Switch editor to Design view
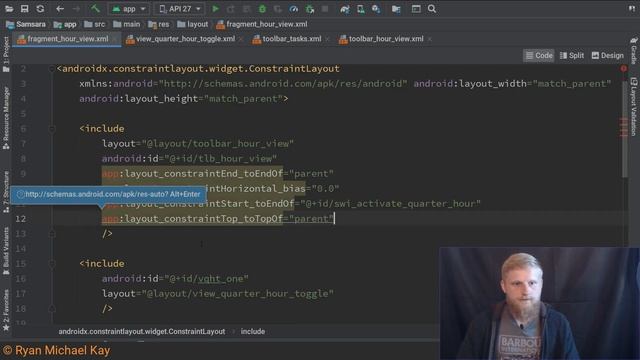The height and width of the screenshot is (360, 640). [x=608, y=56]
